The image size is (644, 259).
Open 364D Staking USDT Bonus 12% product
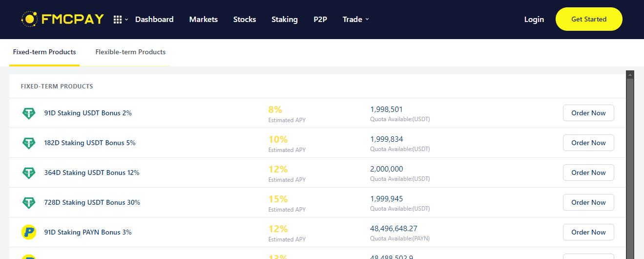tap(92, 173)
